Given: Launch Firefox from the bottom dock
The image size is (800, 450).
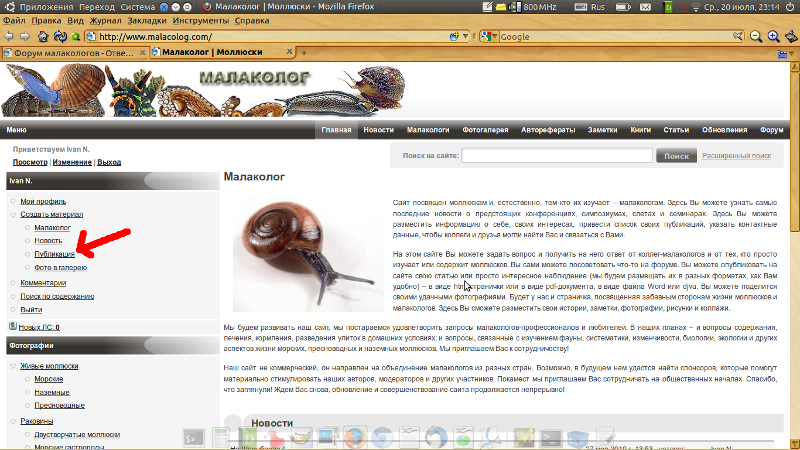Looking at the screenshot, I should tap(354, 437).
